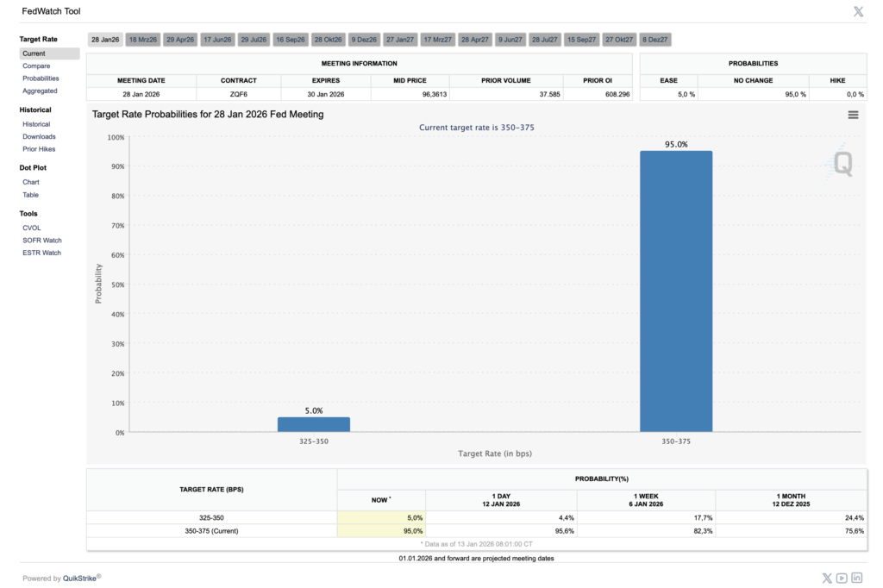The height and width of the screenshot is (588, 883).
Task: Select the 9 Dez26 meeting tab
Action: tap(365, 40)
